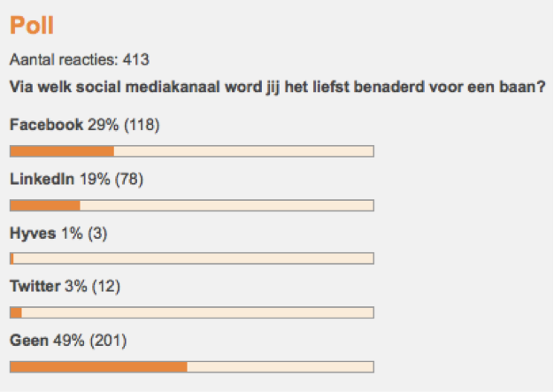Select the poll question about social mediakanaal
Viewport: 554px width, 392px height.
pos(276,87)
